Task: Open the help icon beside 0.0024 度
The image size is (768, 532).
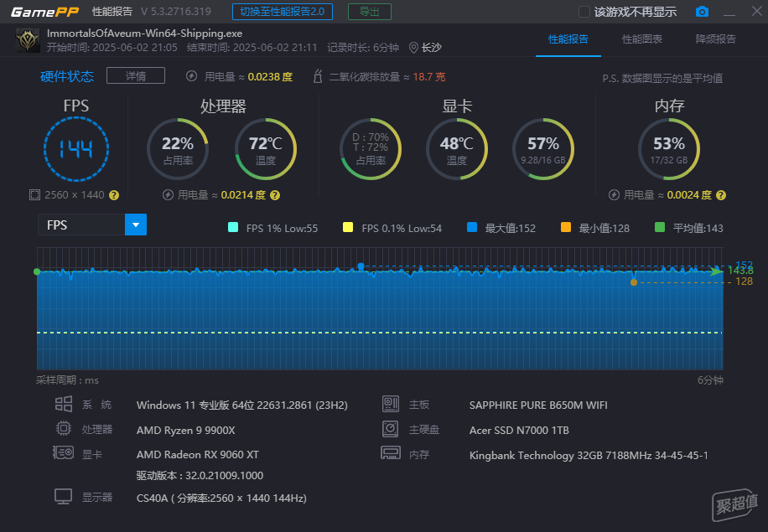Action: 721,195
